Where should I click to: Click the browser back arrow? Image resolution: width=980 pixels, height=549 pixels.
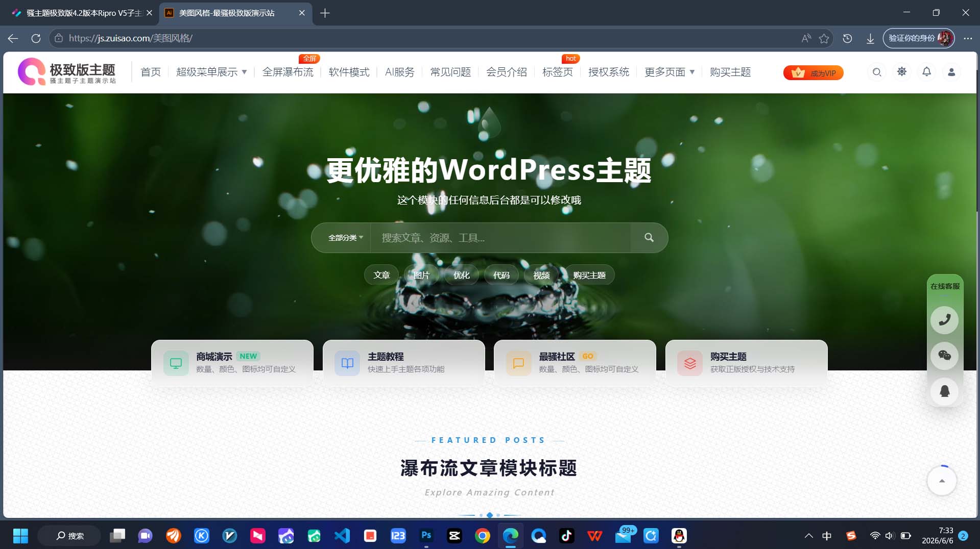pyautogui.click(x=13, y=38)
